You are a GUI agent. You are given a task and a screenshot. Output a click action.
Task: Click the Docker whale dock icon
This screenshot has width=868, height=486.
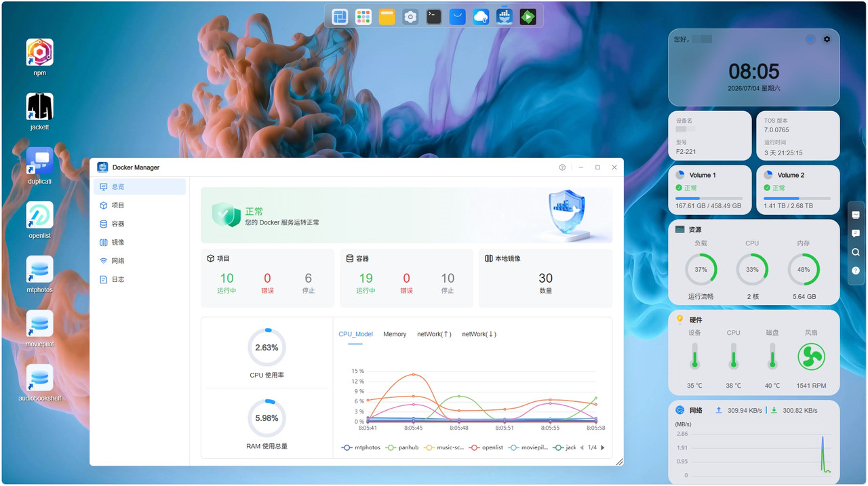click(505, 16)
